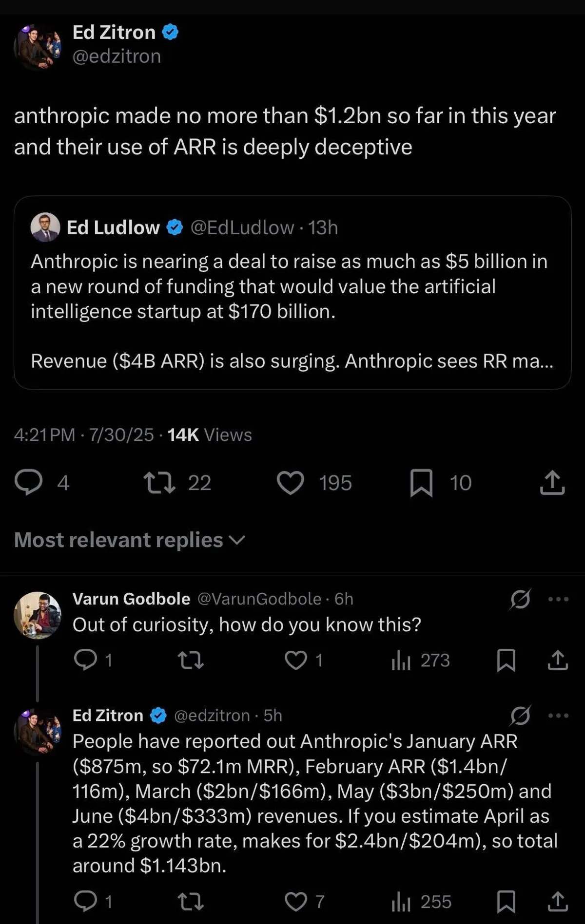Like Varun Godbole's reply
This screenshot has width=585, height=924.
click(296, 660)
